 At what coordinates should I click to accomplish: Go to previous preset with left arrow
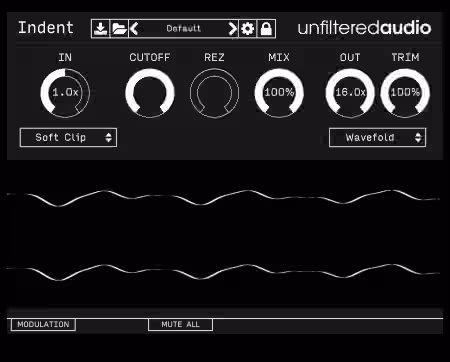click(134, 29)
